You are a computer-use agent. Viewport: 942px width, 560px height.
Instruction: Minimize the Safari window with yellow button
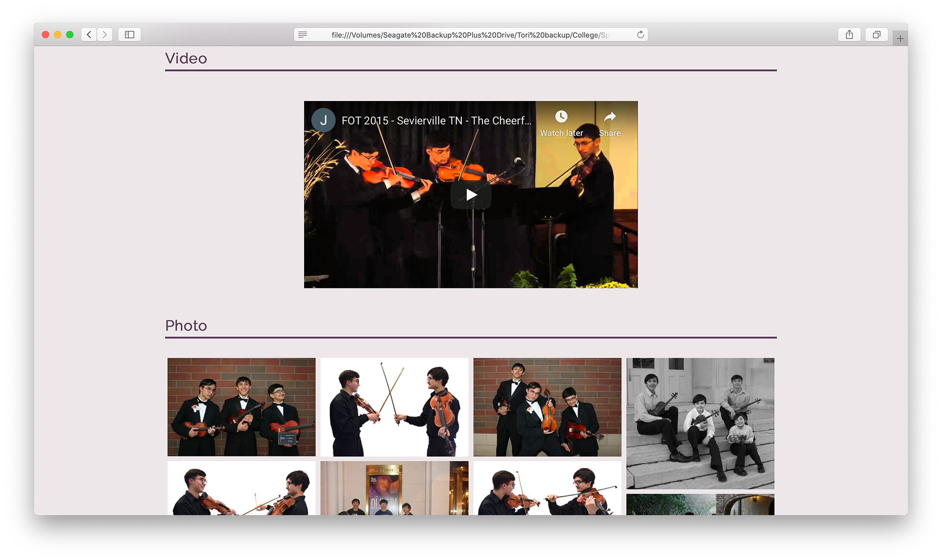click(57, 34)
